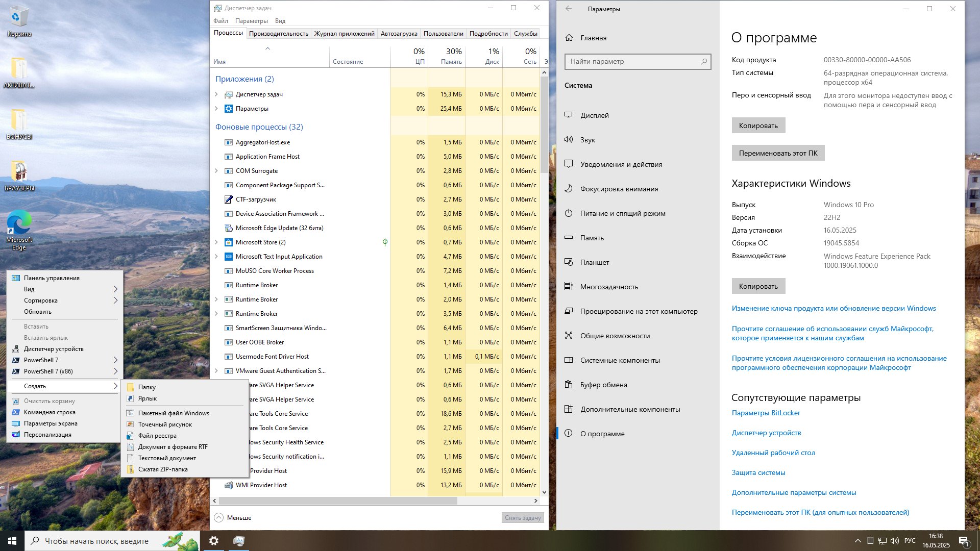Open the Файл menu in Task Manager

(x=221, y=21)
